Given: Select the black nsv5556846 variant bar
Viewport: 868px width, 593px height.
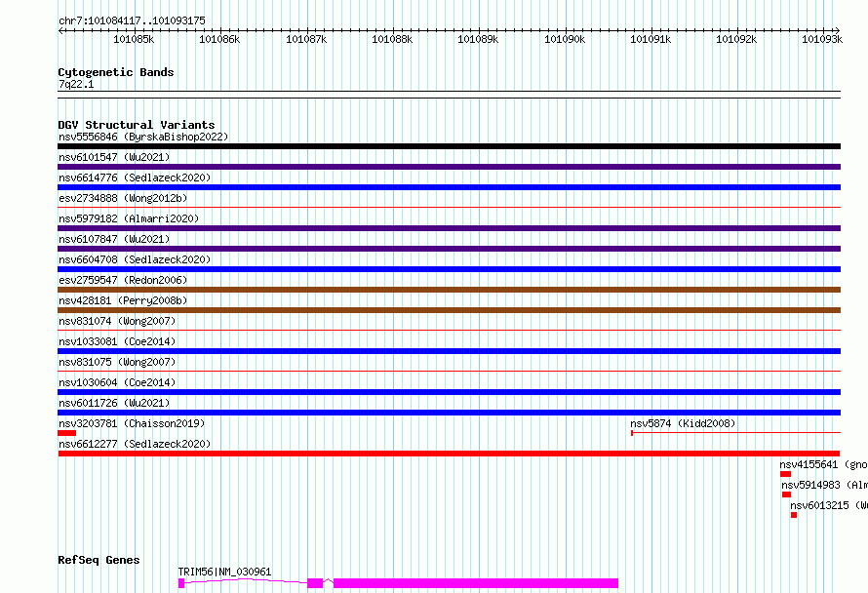Looking at the screenshot, I should (449, 146).
